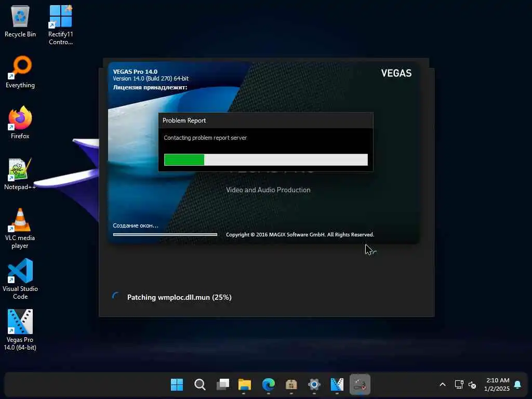Open the Store package icon in taskbar

pos(291,384)
